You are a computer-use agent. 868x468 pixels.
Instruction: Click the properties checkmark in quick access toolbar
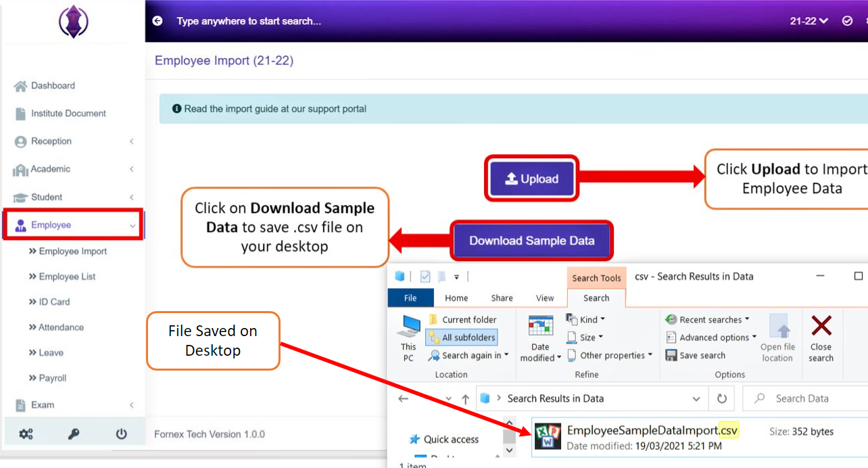point(425,277)
